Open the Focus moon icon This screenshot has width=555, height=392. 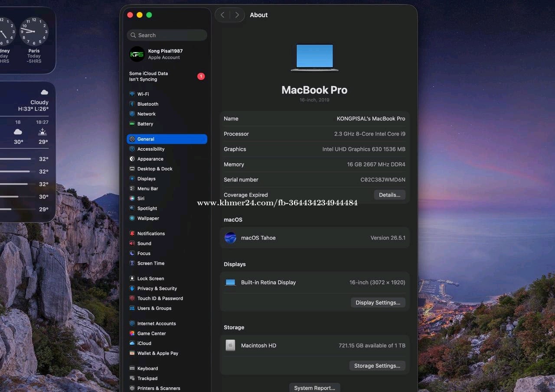click(132, 253)
